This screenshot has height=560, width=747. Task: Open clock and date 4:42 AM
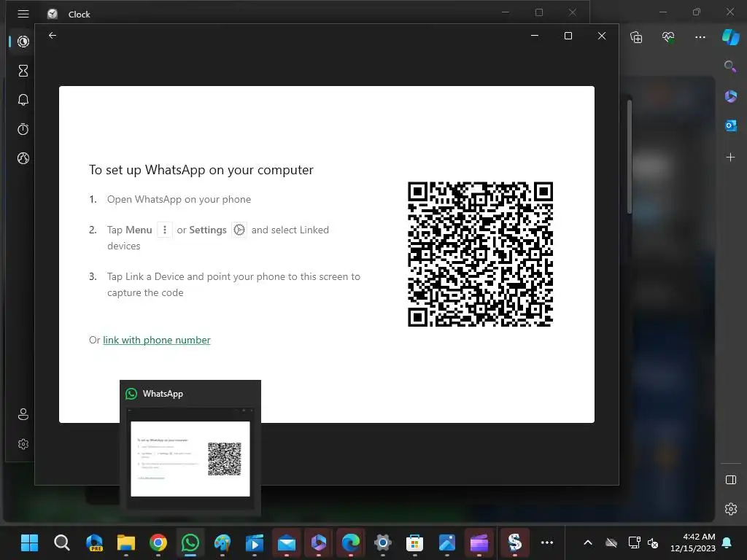[693, 542]
